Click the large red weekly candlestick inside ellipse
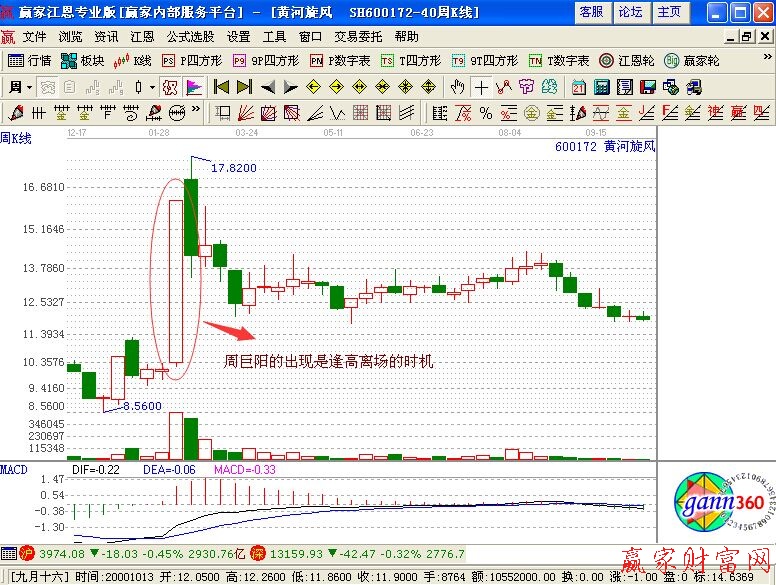The height and width of the screenshot is (585, 776). point(176,281)
